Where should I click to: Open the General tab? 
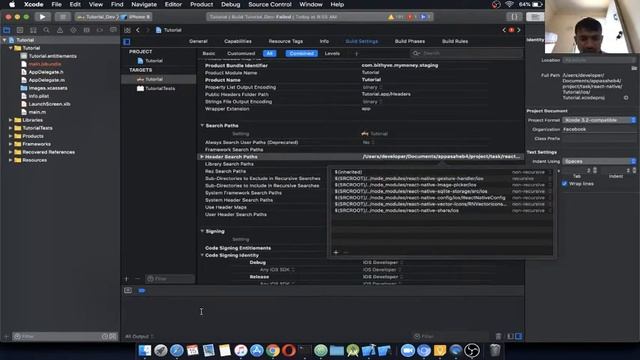198,41
